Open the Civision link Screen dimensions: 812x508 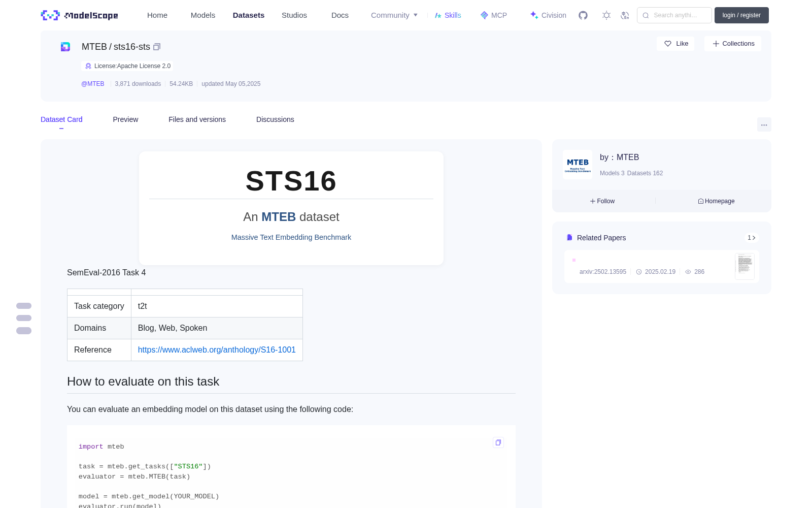[548, 15]
